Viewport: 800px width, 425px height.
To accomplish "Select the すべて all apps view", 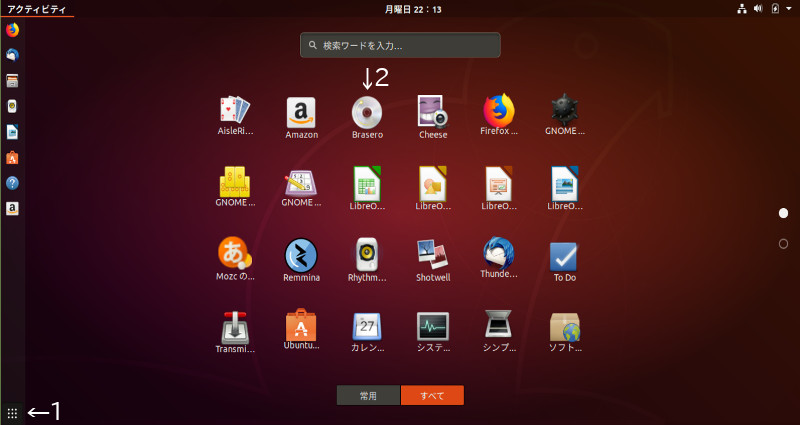I will click(x=432, y=395).
